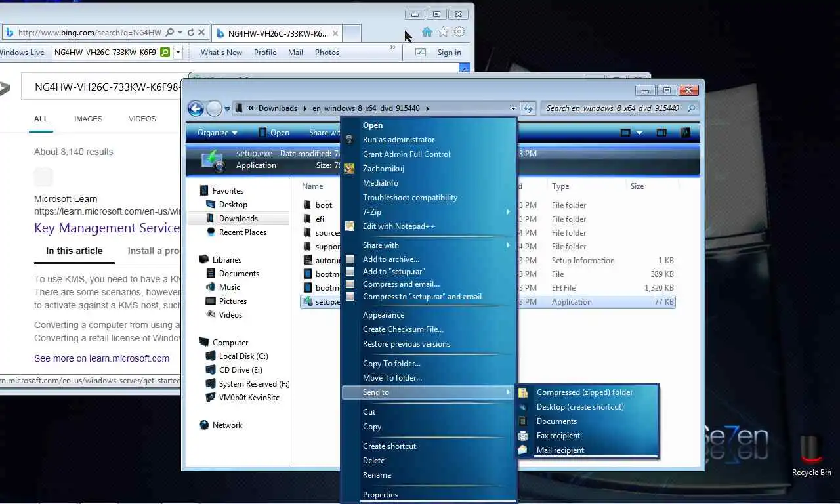The height and width of the screenshot is (504, 840).
Task: Click the Zachomikuj hamster icon
Action: (x=350, y=169)
